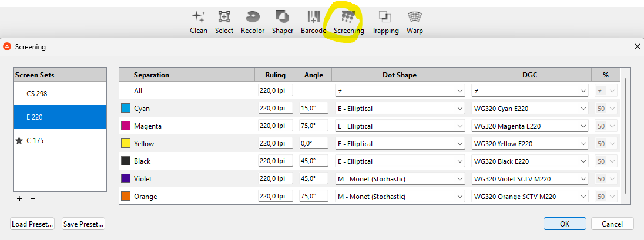Open the Clean tool
Viewport: 644px width, 240px height.
pos(199,21)
